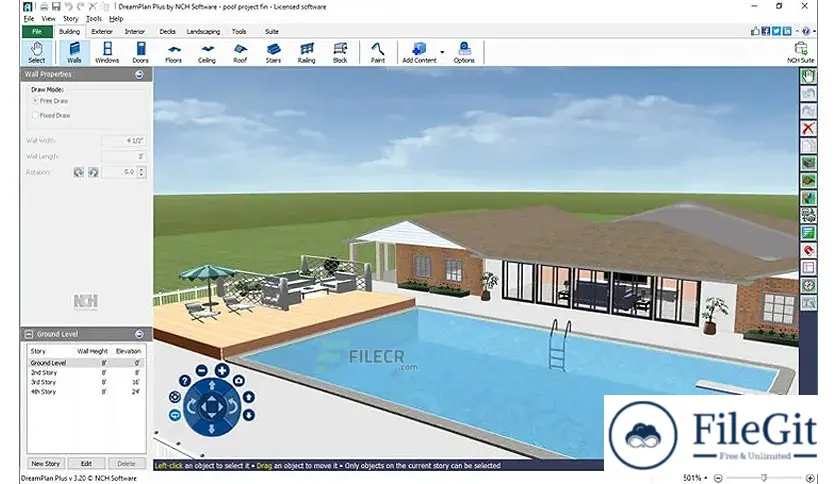Toggle the highlighted orbit mode button
Viewport: 836px width, 484px height.
[x=175, y=415]
